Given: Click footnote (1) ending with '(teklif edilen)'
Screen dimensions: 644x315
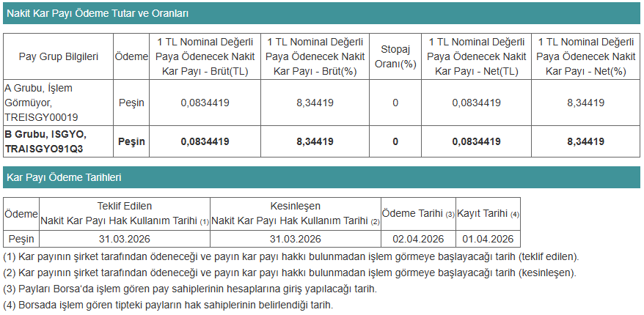Looking at the screenshot, I should [x=291, y=256].
